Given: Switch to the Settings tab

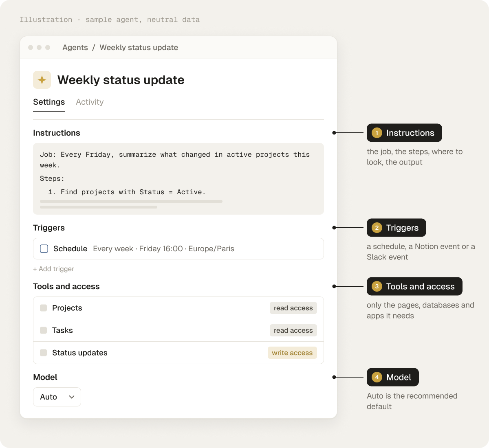Looking at the screenshot, I should [49, 102].
